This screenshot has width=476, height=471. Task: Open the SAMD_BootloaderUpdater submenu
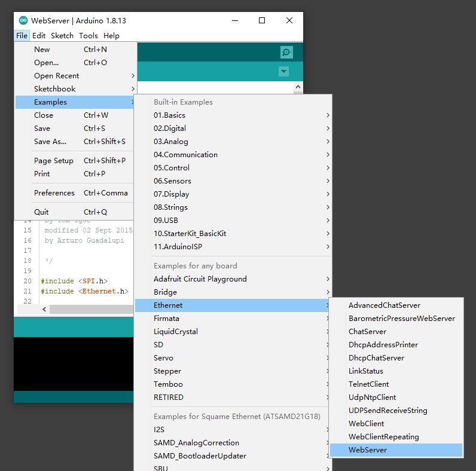pos(233,456)
